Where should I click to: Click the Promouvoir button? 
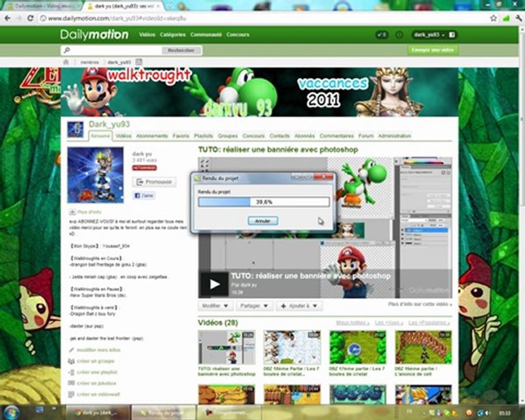point(155,182)
